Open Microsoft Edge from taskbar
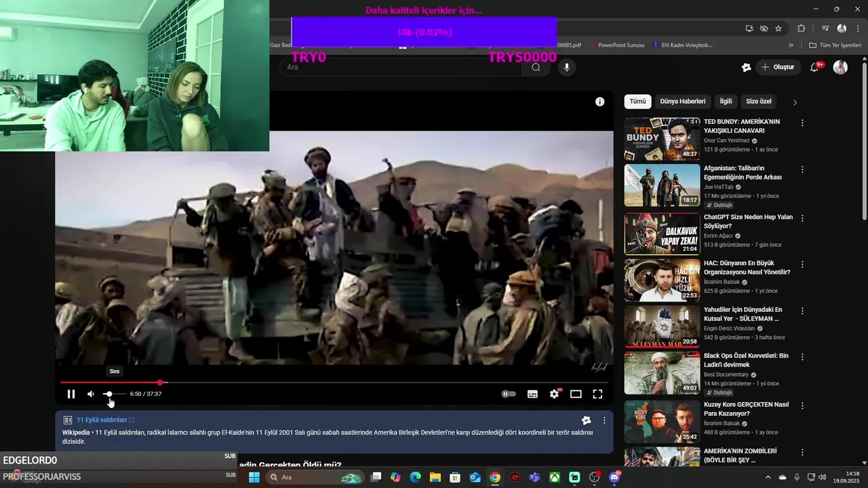Screen dimensions: 868x488 pyautogui.click(x=415, y=477)
